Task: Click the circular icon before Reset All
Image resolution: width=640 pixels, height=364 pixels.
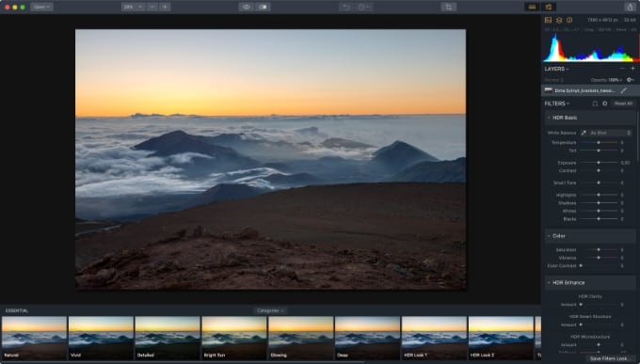Action: (605, 103)
